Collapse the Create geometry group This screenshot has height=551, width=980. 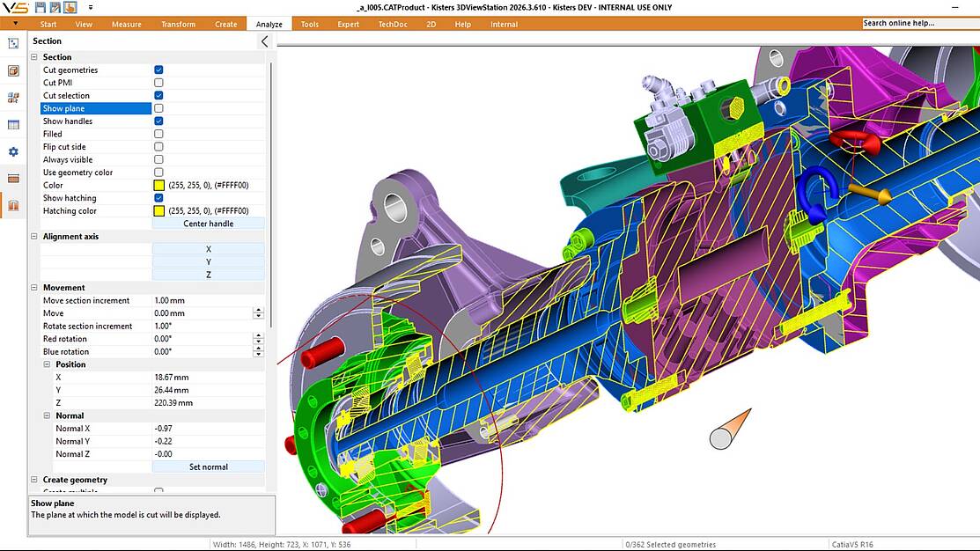pyautogui.click(x=34, y=480)
